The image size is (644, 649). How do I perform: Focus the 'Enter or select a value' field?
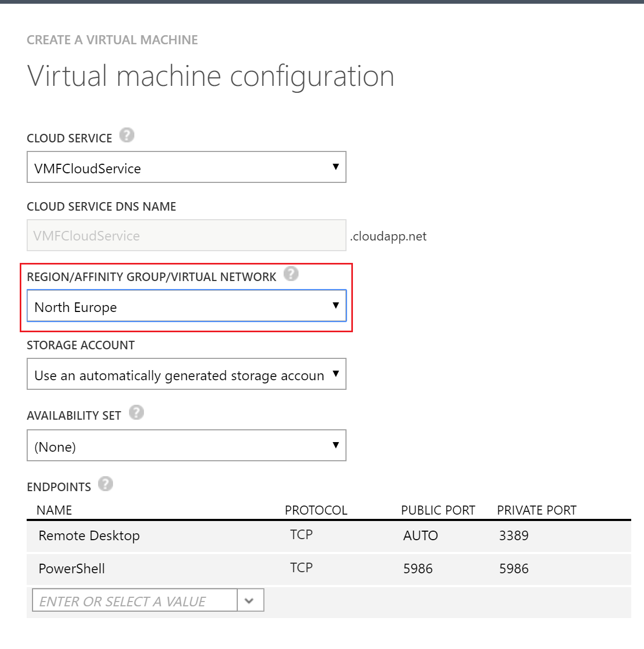[134, 600]
